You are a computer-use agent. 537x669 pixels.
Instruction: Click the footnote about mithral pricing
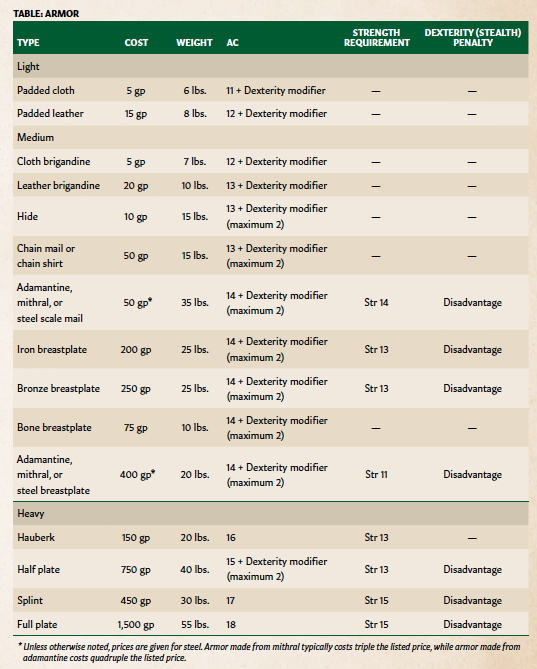click(270, 652)
